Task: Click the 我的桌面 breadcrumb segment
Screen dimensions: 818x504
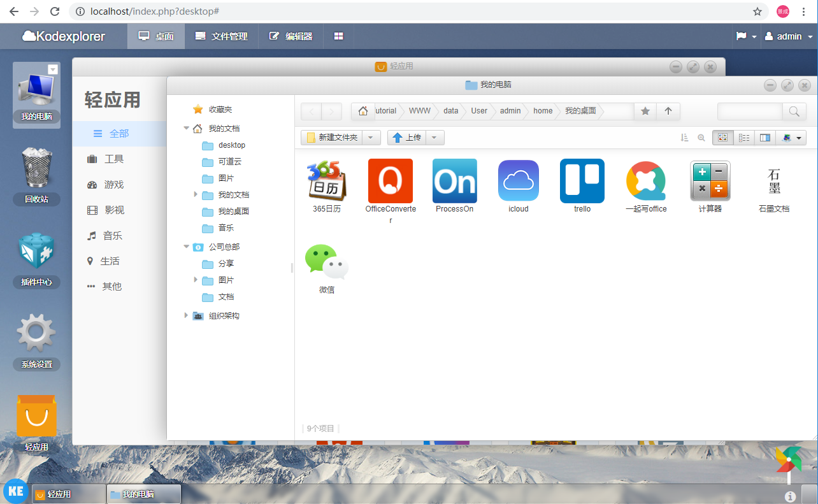Action: pyautogui.click(x=580, y=111)
